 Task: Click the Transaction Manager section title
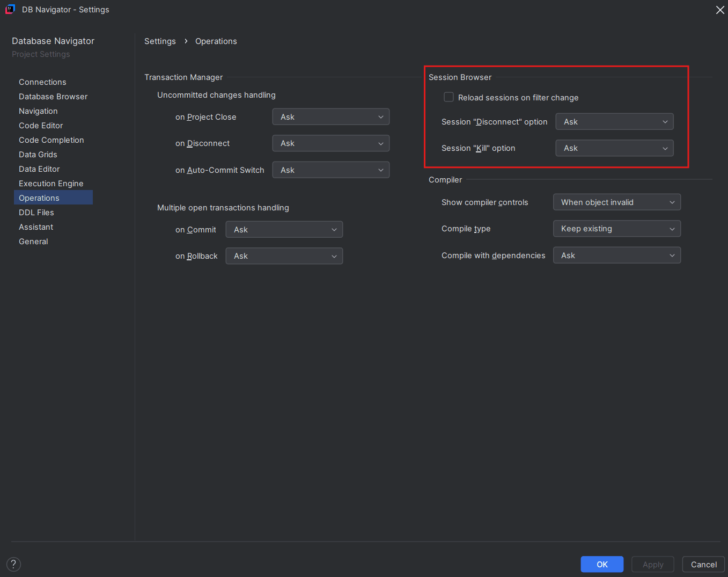(183, 77)
